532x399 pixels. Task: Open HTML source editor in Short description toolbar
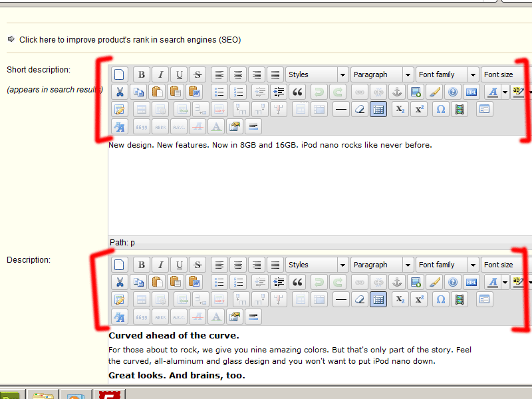click(x=471, y=92)
